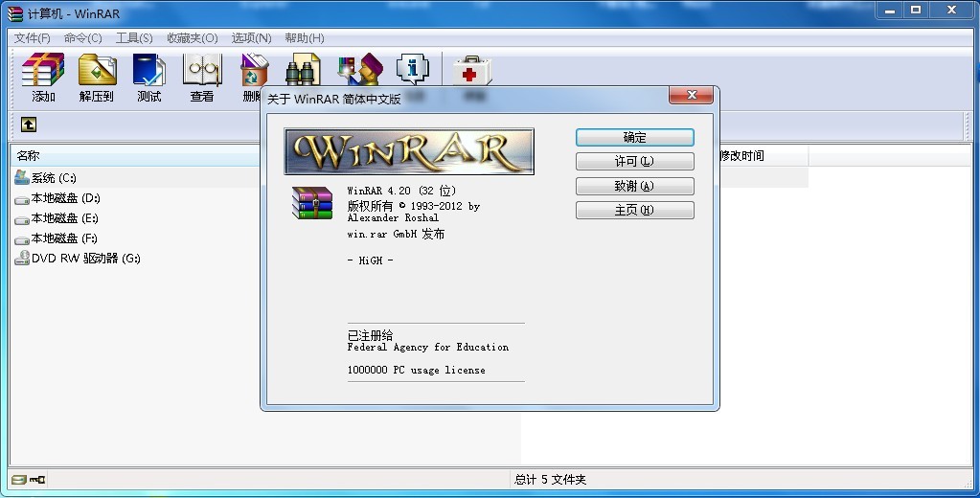The image size is (980, 498).
Task: Click the View (查看) book icon
Action: tap(201, 71)
